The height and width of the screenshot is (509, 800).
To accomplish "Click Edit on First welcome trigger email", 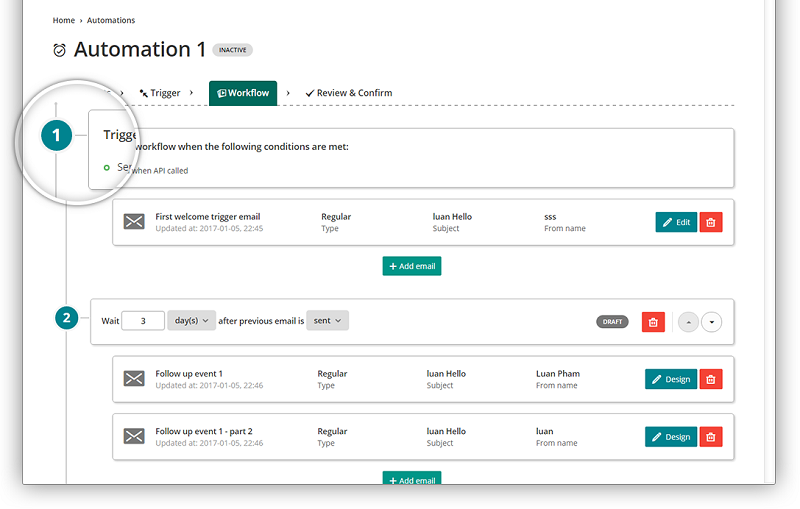I will [x=676, y=222].
